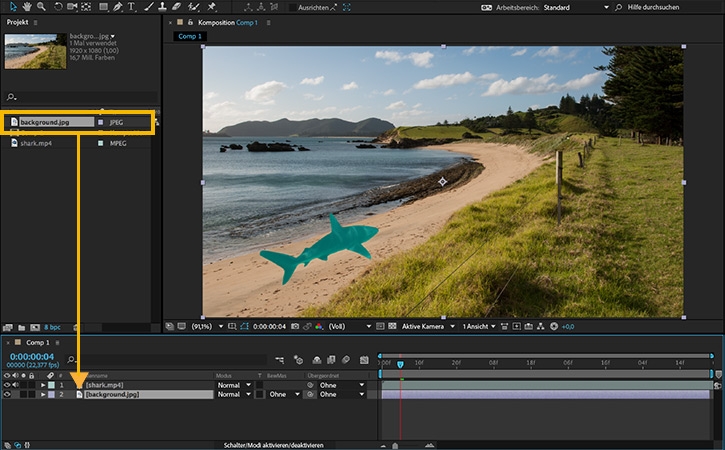Select the Rotation tool

point(58,7)
